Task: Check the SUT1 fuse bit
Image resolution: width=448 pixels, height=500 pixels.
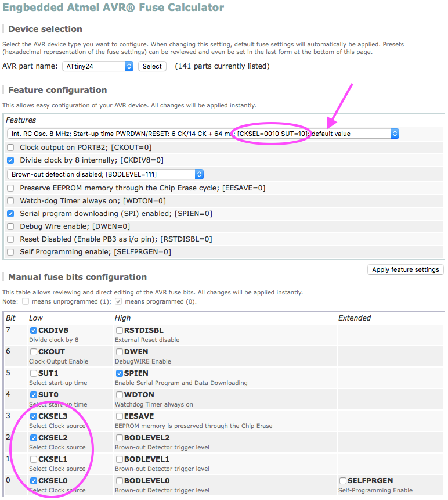Action: click(34, 373)
